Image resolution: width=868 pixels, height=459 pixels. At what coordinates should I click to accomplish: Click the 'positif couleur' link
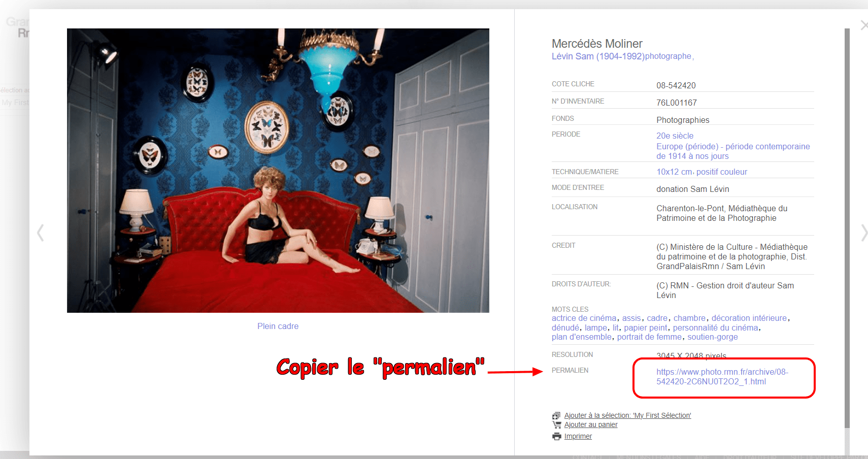pyautogui.click(x=721, y=172)
